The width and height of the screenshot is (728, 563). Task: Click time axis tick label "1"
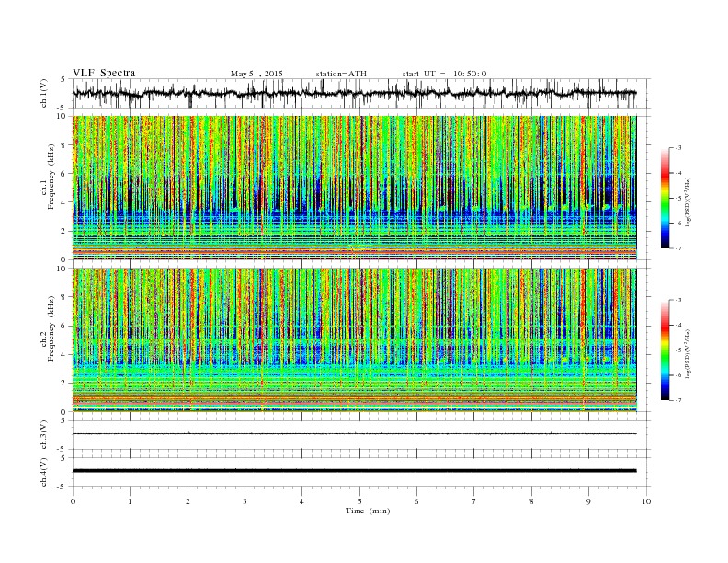(x=130, y=501)
